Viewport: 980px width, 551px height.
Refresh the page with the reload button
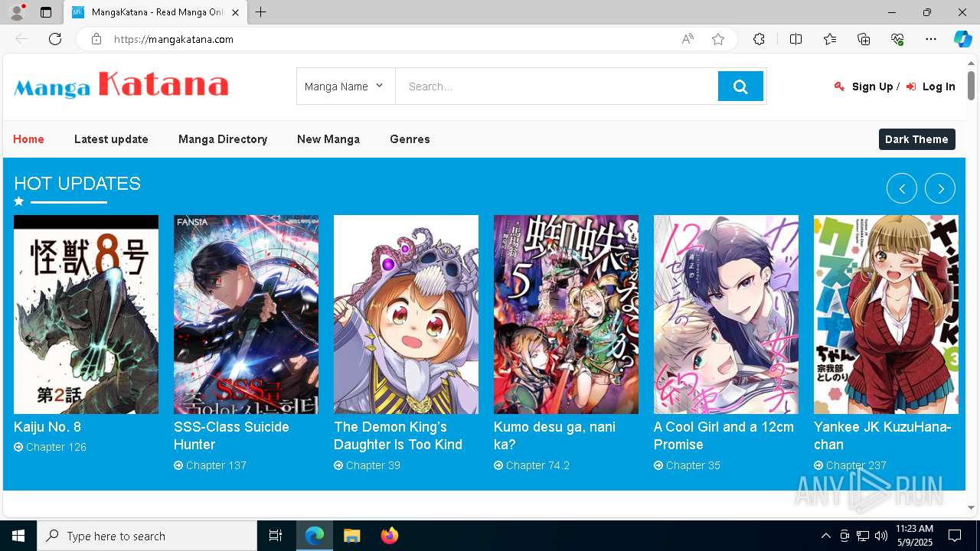(x=55, y=39)
